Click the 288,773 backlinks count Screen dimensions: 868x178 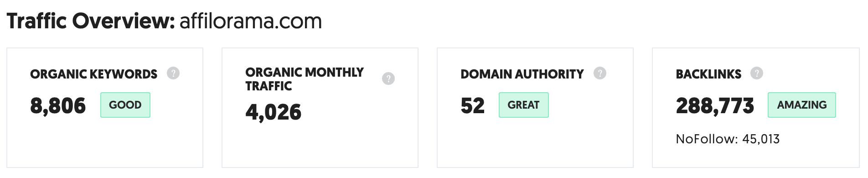(x=715, y=106)
